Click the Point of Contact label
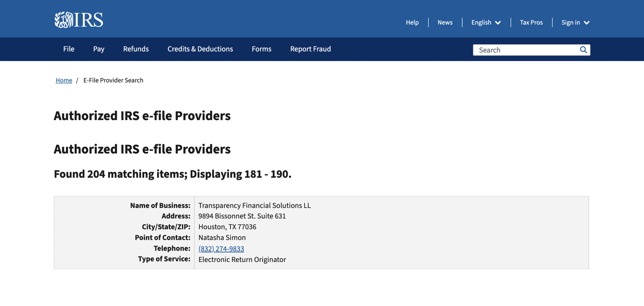The height and width of the screenshot is (306, 644). pyautogui.click(x=162, y=238)
